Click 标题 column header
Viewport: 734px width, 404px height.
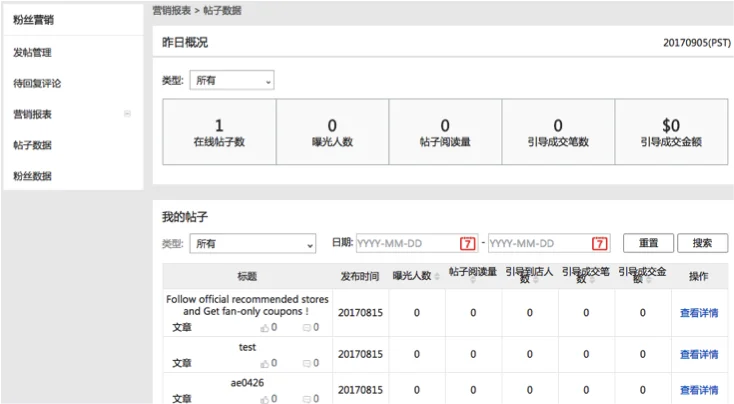[x=247, y=276]
